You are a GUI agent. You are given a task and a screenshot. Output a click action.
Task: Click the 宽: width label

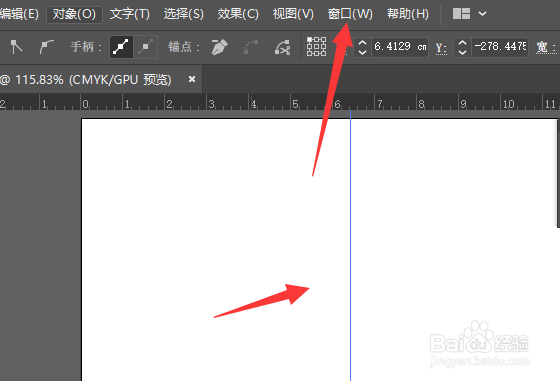546,47
